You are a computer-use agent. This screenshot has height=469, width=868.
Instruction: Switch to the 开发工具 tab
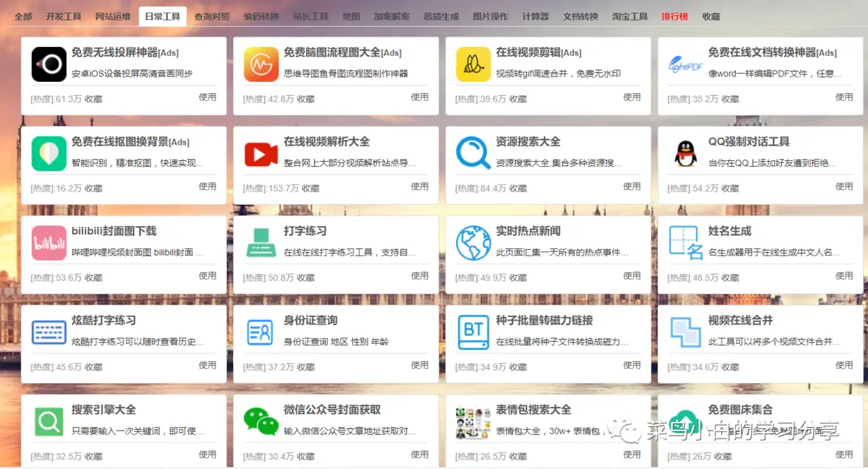(64, 16)
